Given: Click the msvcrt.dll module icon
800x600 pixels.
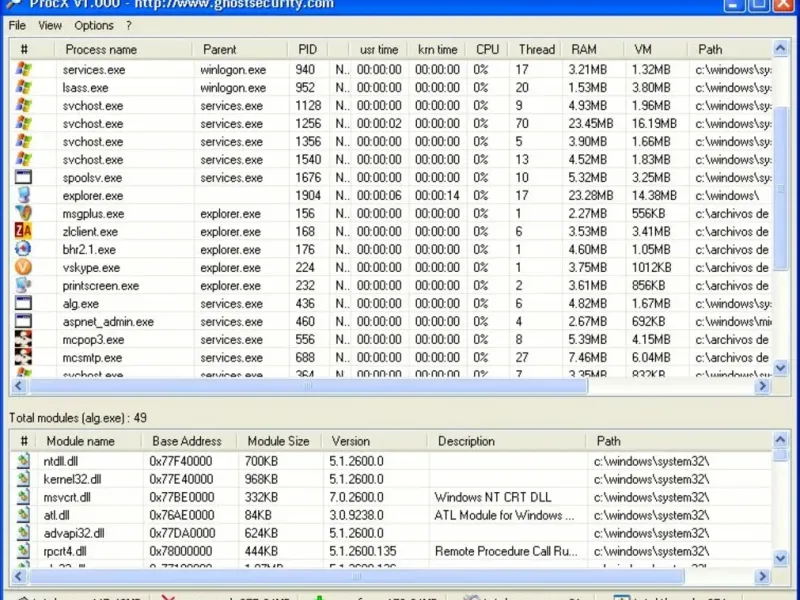Looking at the screenshot, I should pos(23,497).
